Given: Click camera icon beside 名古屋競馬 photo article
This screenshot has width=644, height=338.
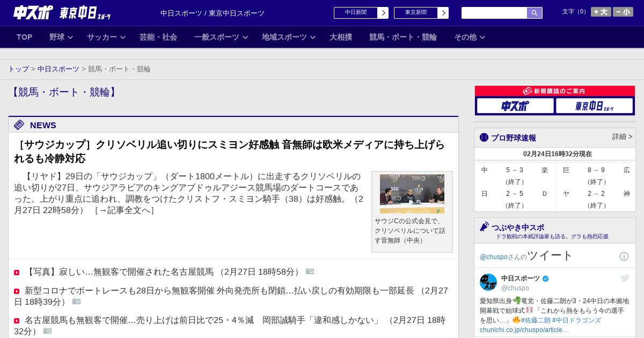Looking at the screenshot, I should coord(310,271).
